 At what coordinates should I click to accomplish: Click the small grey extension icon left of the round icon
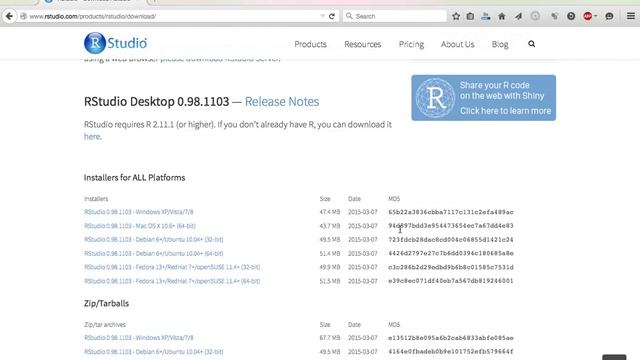[x=554, y=16]
